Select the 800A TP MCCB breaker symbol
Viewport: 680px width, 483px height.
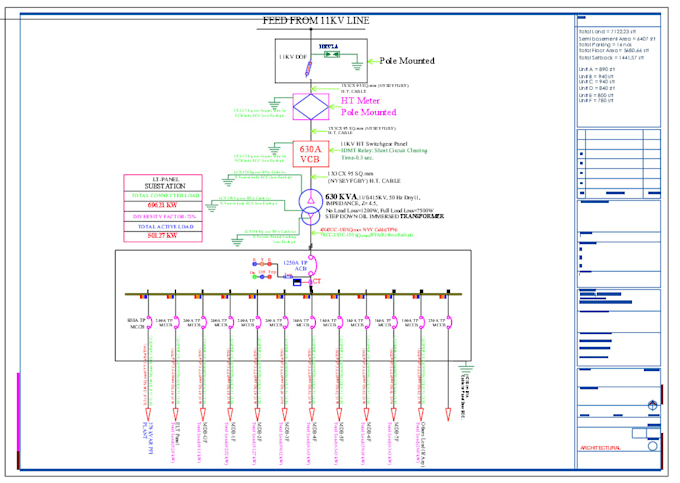(149, 323)
